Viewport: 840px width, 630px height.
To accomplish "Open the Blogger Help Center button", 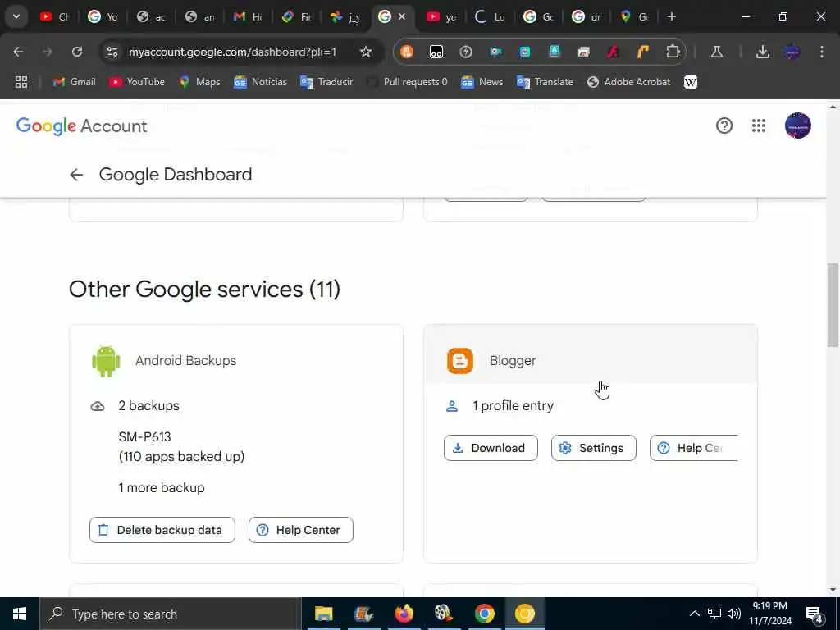I will pyautogui.click(x=694, y=448).
